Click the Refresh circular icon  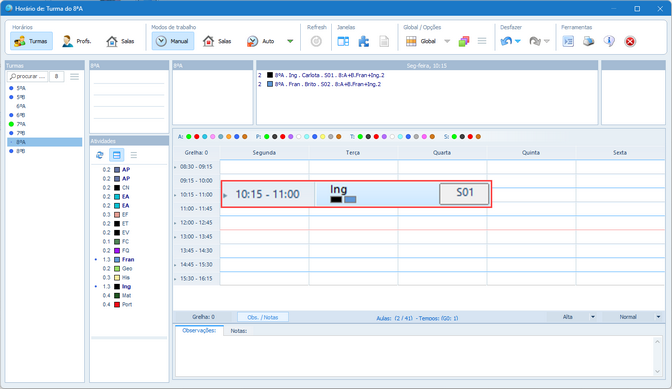[316, 41]
